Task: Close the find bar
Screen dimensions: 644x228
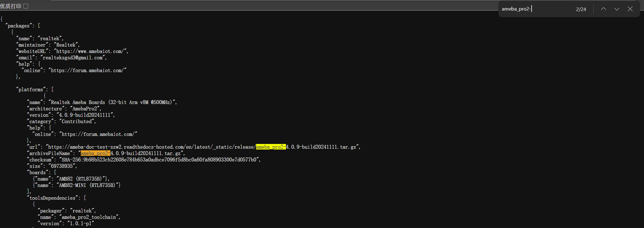Action: tap(630, 9)
